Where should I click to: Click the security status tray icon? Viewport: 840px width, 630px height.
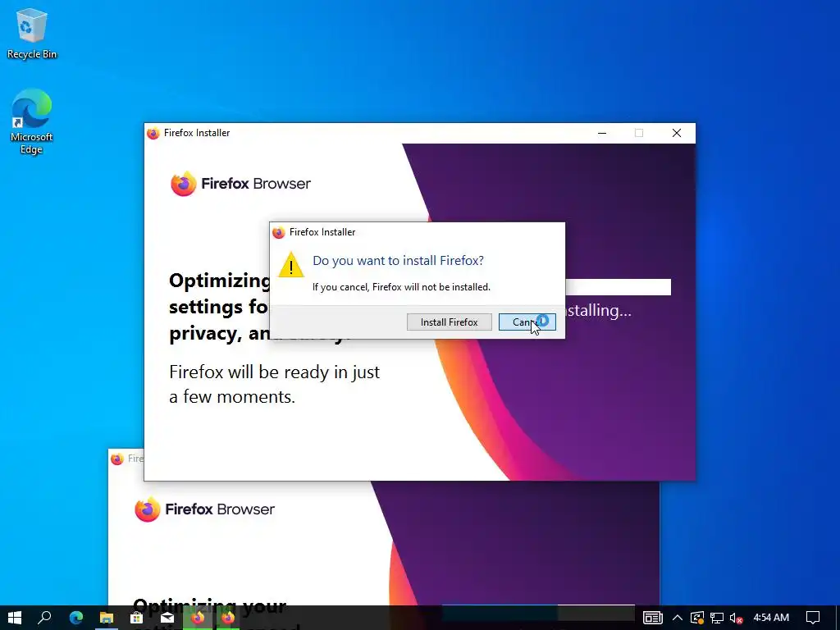[697, 618]
